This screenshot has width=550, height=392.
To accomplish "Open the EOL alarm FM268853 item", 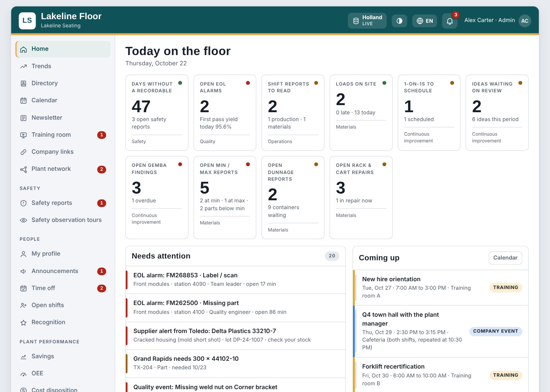I will tap(236, 280).
